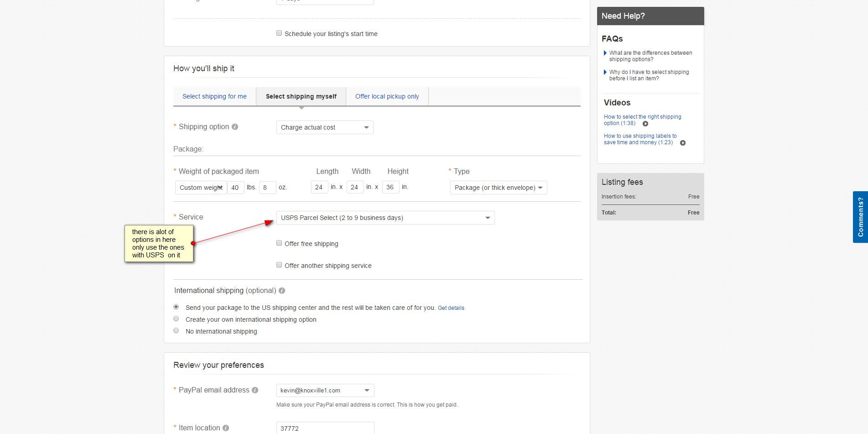Open the Comments side panel button
This screenshot has width=868, height=434.
coord(860,217)
